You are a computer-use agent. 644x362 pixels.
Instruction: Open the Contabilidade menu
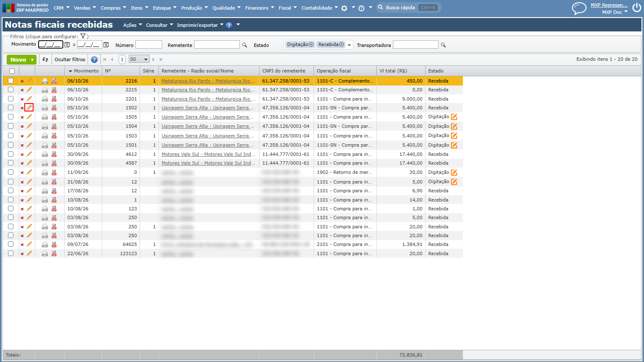[319, 8]
